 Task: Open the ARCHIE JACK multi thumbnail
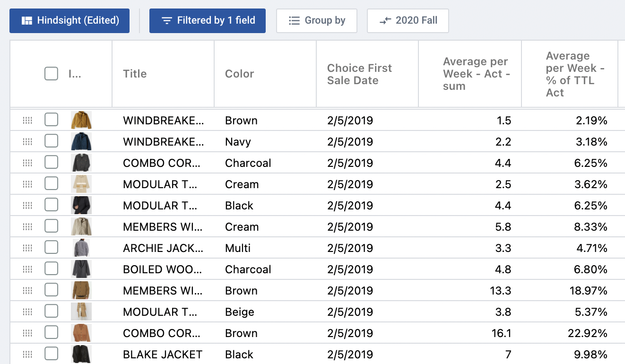tap(81, 248)
